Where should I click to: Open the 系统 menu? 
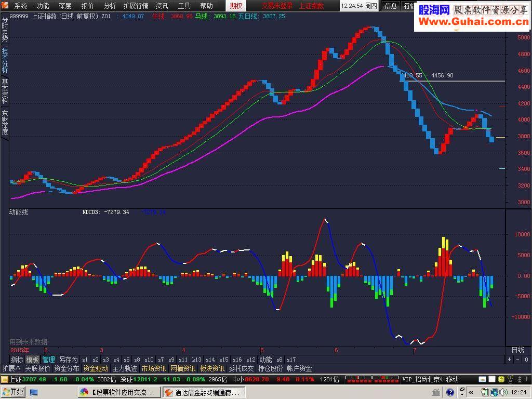tap(20, 5)
